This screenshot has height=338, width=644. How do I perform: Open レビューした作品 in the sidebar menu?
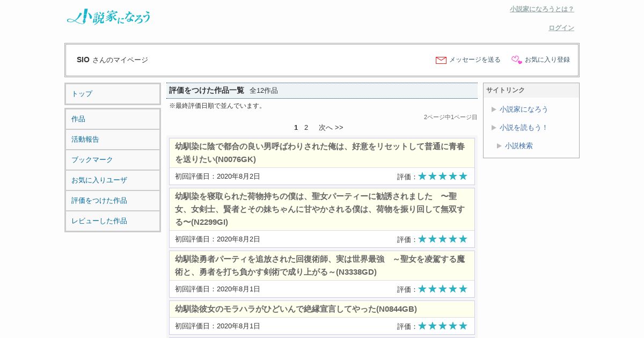113,221
